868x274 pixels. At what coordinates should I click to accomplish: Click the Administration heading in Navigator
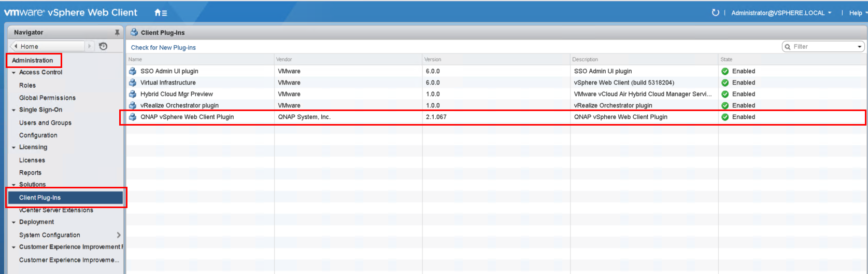click(x=33, y=60)
